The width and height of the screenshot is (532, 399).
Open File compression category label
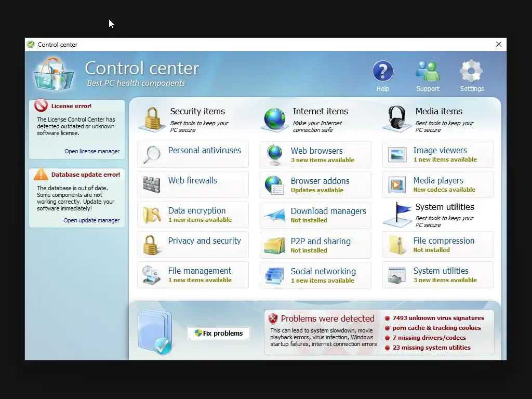tap(444, 241)
